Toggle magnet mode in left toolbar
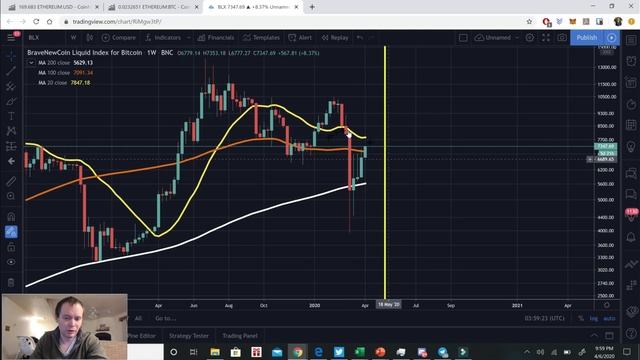Image resolution: width=640 pixels, height=360 pixels. point(11,216)
